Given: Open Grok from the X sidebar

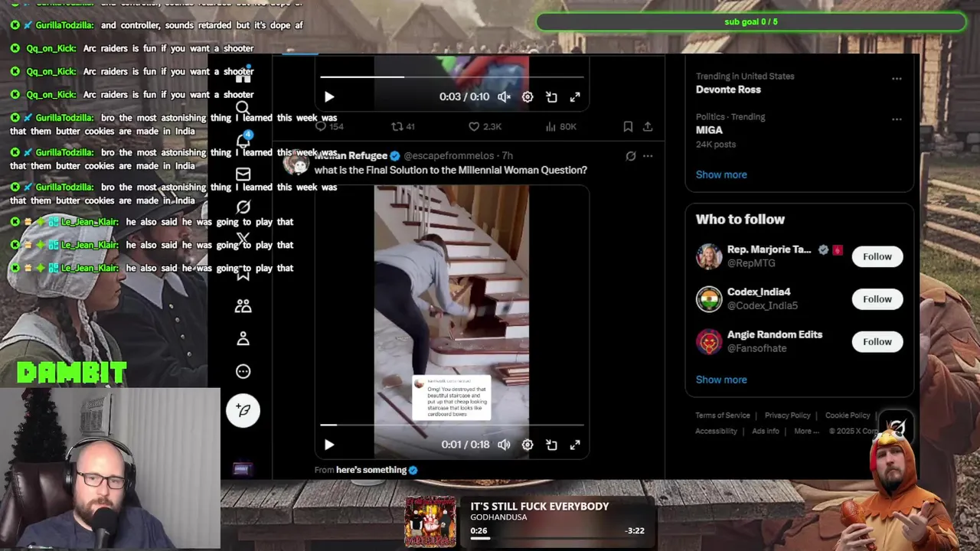Looking at the screenshot, I should [243, 207].
